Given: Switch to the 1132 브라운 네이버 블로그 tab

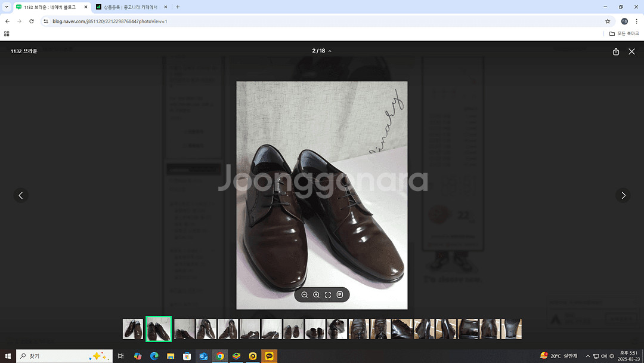Looking at the screenshot, I should coord(51,7).
